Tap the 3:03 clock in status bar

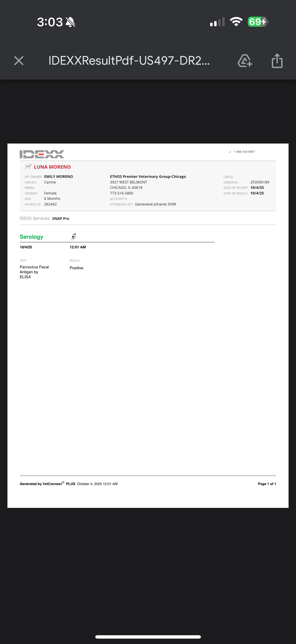point(50,22)
